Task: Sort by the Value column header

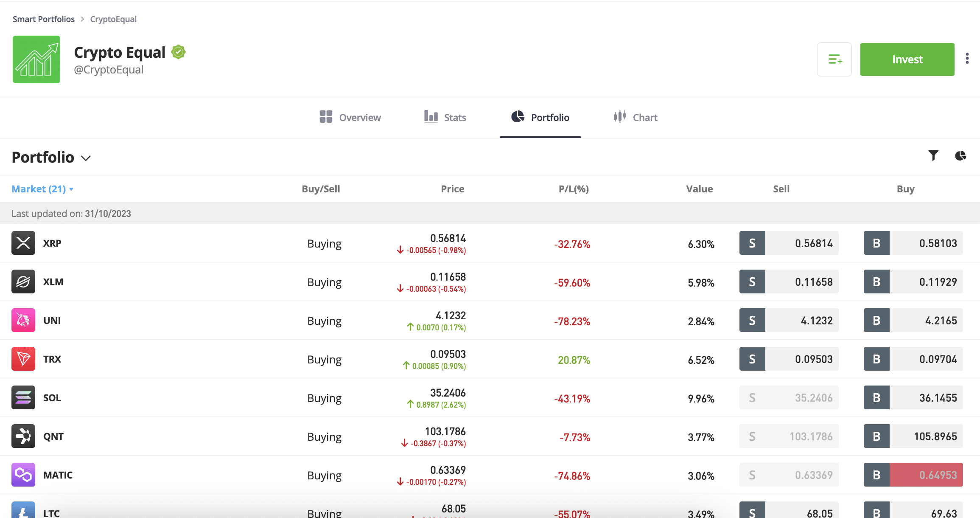Action: pos(700,189)
